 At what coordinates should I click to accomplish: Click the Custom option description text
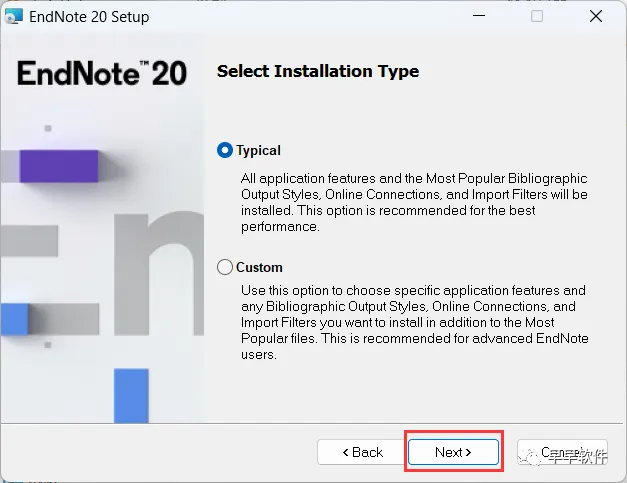click(x=414, y=322)
